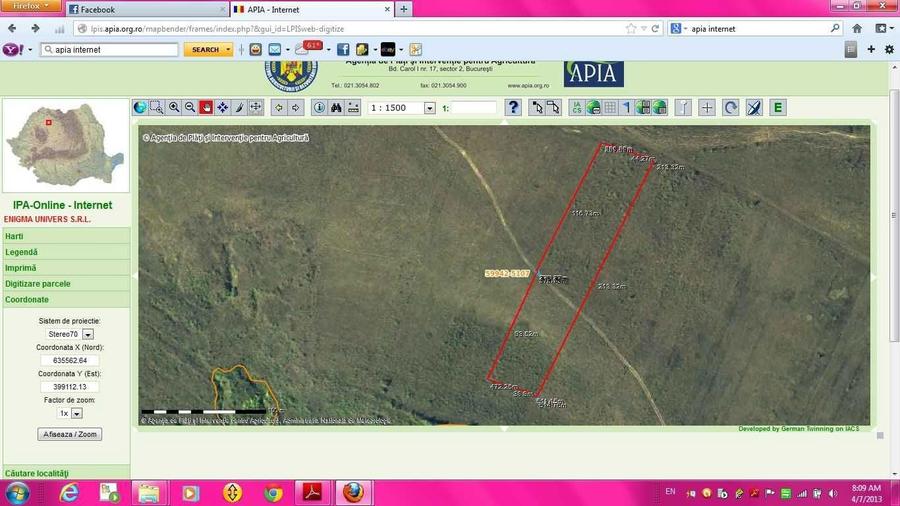Click the Coordonata X (Nord) field
The height and width of the screenshot is (506, 900).
(70, 361)
